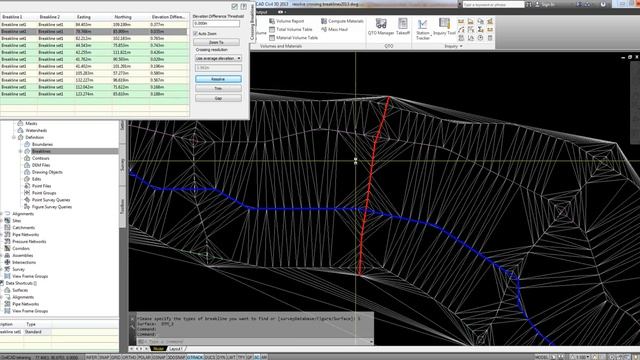Click the Total Volume Table icon
Viewport: 640px width, 360px height.
[x=272, y=29]
